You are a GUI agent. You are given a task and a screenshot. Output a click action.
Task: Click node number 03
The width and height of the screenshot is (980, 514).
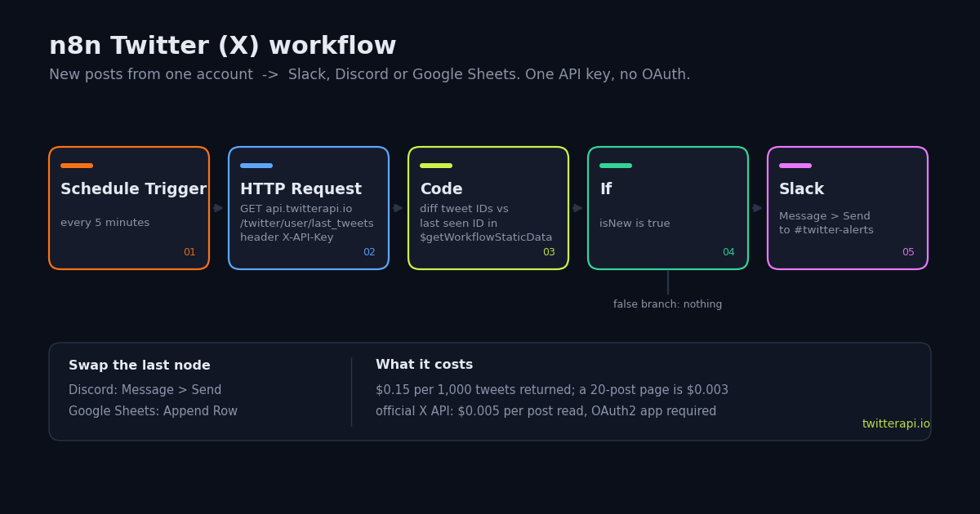(x=549, y=253)
